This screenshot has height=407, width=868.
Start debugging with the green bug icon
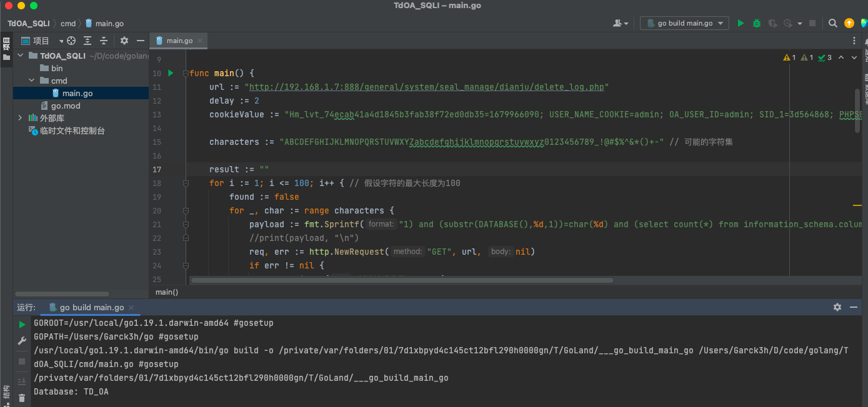tap(757, 23)
